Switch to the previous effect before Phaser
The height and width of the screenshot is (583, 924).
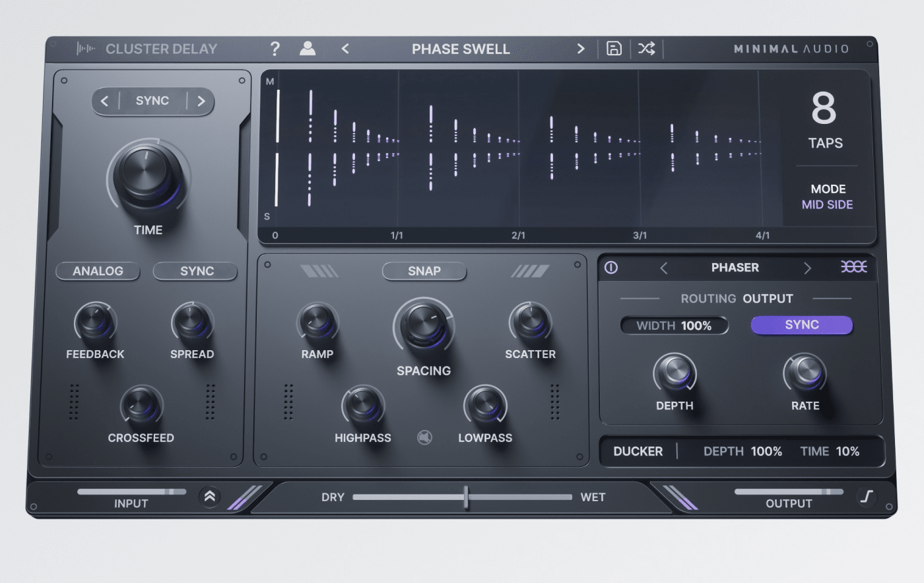[664, 268]
